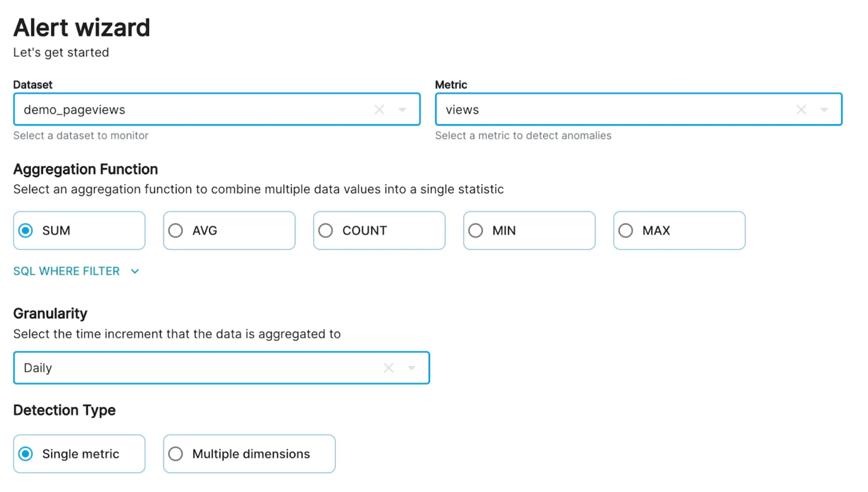Clear the selected metric value

coord(801,110)
